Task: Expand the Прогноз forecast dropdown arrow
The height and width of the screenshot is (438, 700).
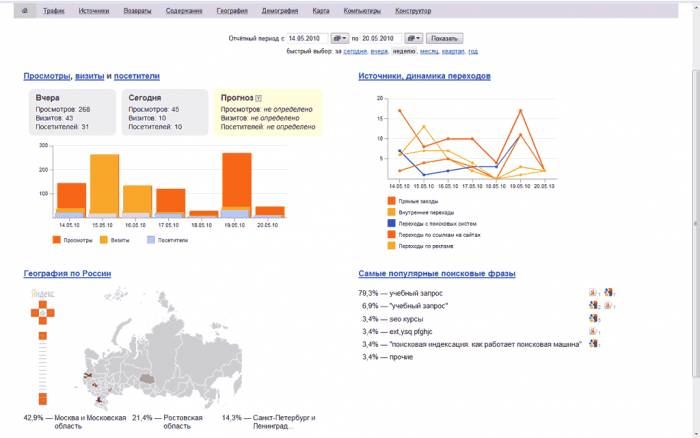Action: [258, 98]
